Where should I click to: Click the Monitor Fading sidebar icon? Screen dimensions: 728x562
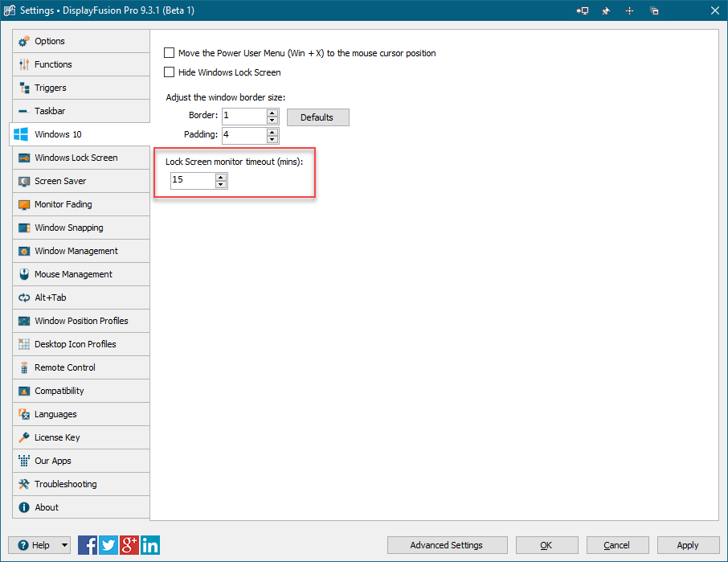coord(24,205)
